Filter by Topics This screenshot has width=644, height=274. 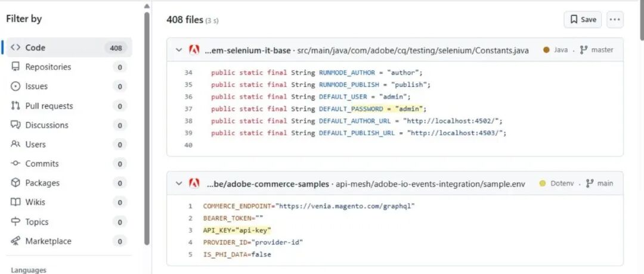69,222
